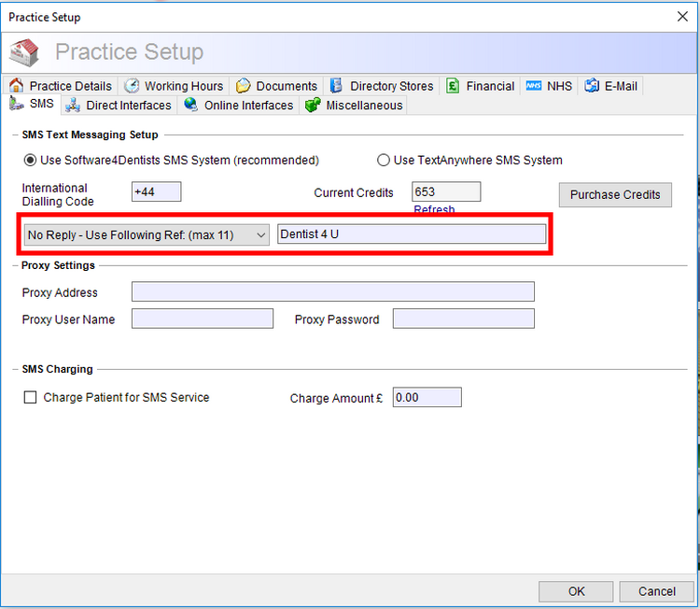Click the Practice Setup house header icon
The height and width of the screenshot is (609, 700).
(24, 52)
